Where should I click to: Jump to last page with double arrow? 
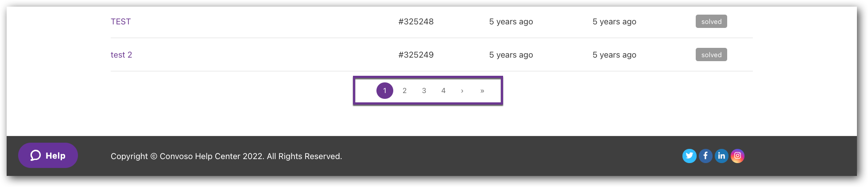coord(482,91)
